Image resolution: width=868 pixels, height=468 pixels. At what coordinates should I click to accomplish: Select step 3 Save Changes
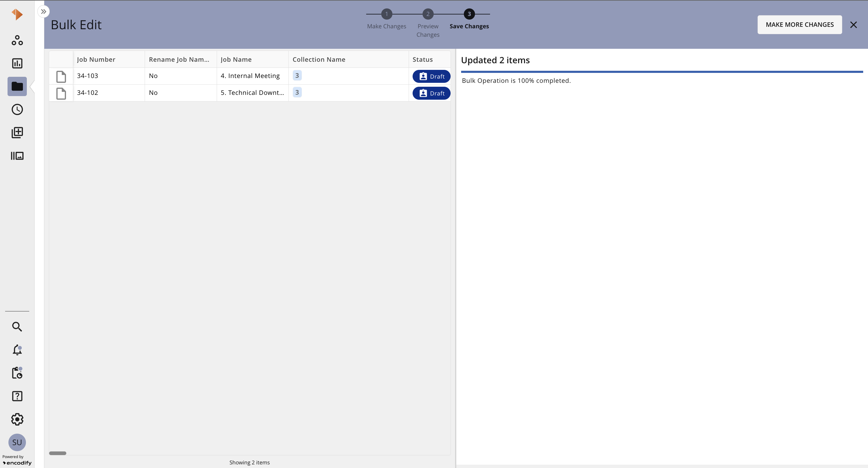pyautogui.click(x=469, y=19)
